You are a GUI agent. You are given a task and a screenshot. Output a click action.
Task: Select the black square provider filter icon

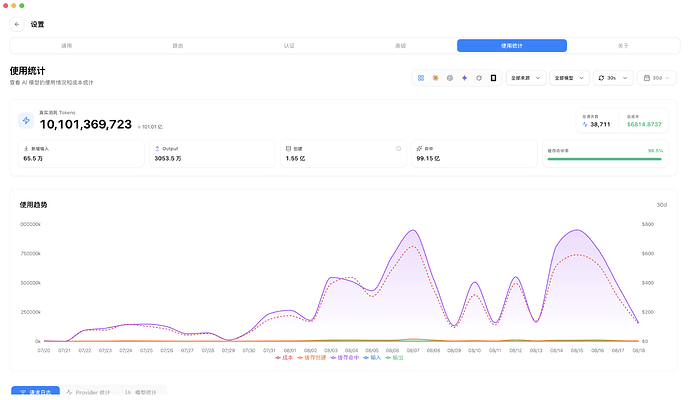pyautogui.click(x=493, y=78)
